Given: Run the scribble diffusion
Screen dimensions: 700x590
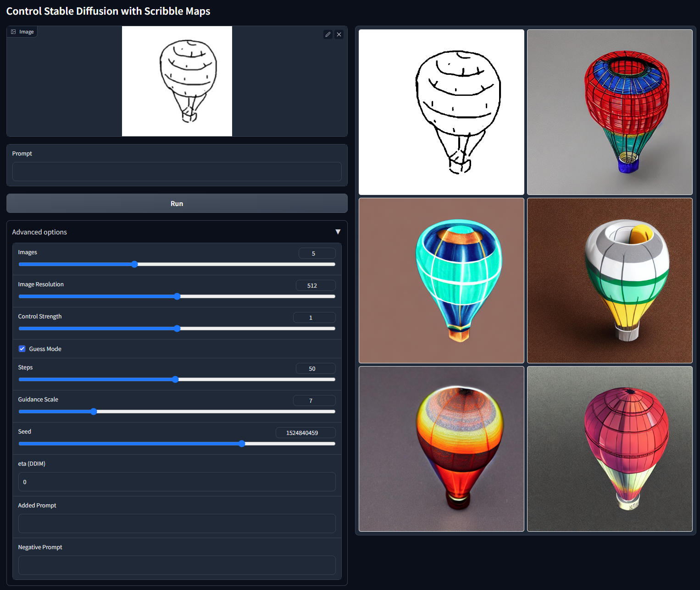Looking at the screenshot, I should (x=177, y=203).
